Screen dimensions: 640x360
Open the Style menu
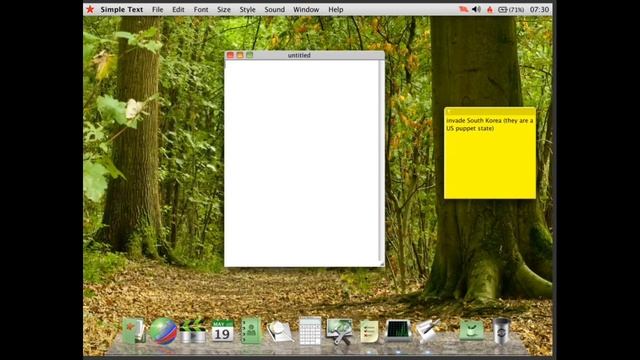tap(247, 9)
